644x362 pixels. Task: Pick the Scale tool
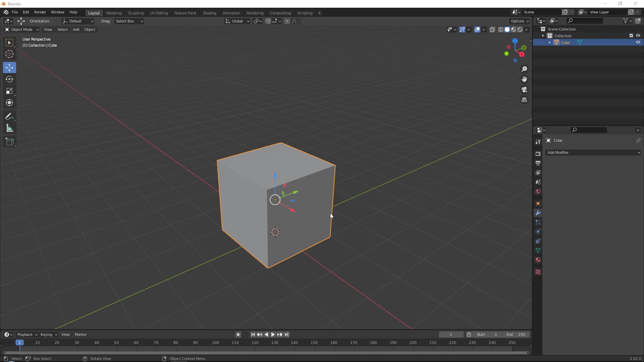[x=9, y=91]
